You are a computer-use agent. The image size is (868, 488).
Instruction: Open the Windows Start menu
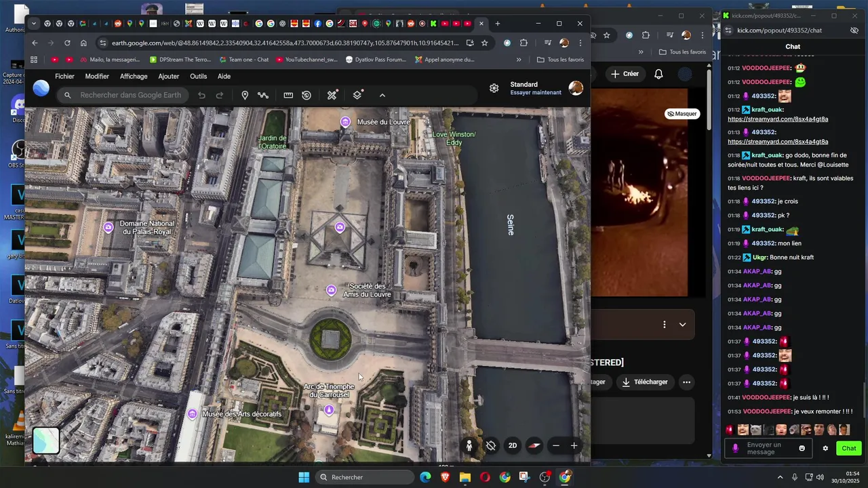[x=304, y=477]
